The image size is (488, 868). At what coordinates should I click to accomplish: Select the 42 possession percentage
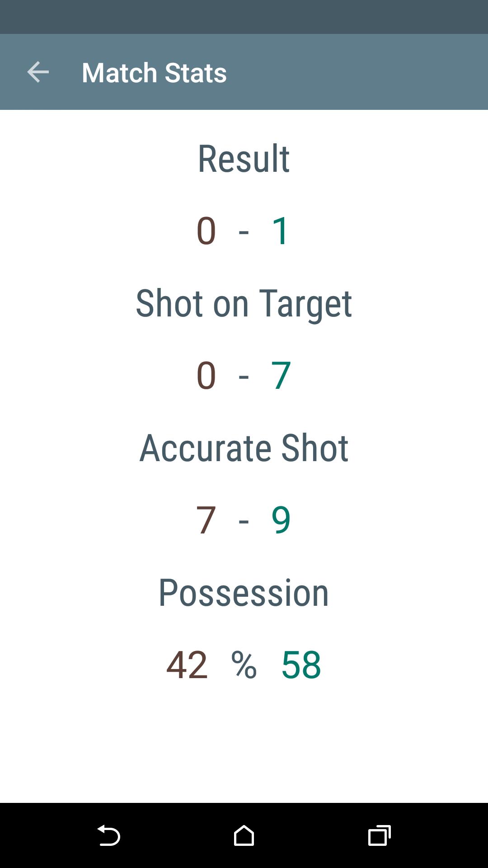tap(188, 664)
